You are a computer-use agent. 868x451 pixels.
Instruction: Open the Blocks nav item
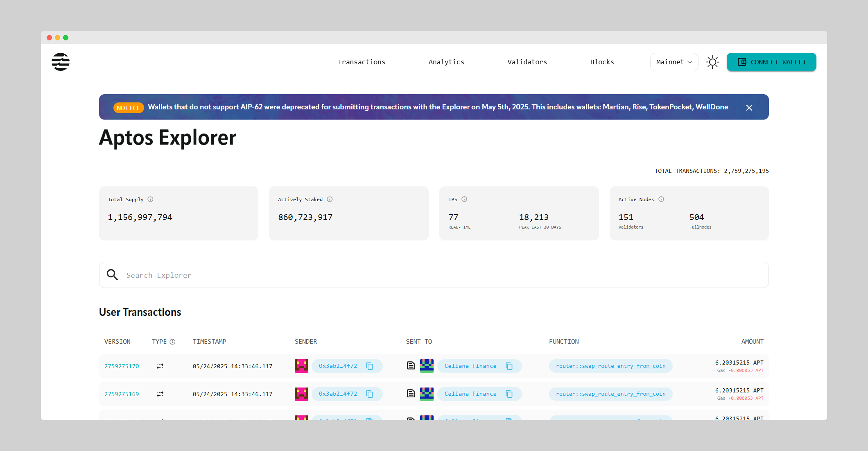coord(602,62)
